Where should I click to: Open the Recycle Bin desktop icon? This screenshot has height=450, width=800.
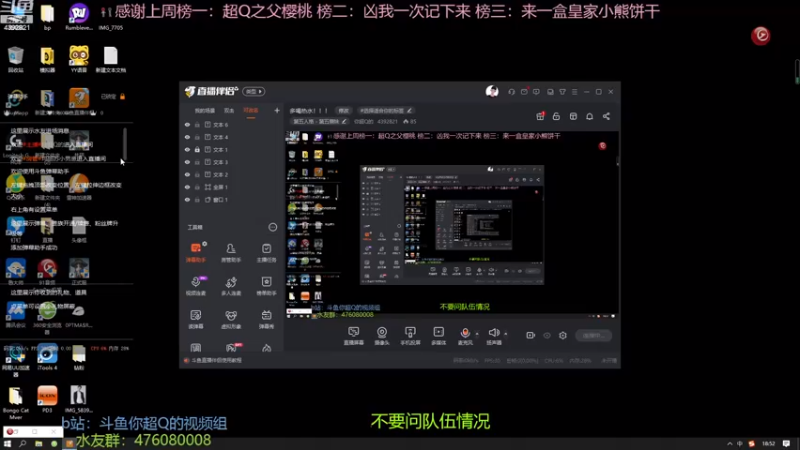click(16, 60)
